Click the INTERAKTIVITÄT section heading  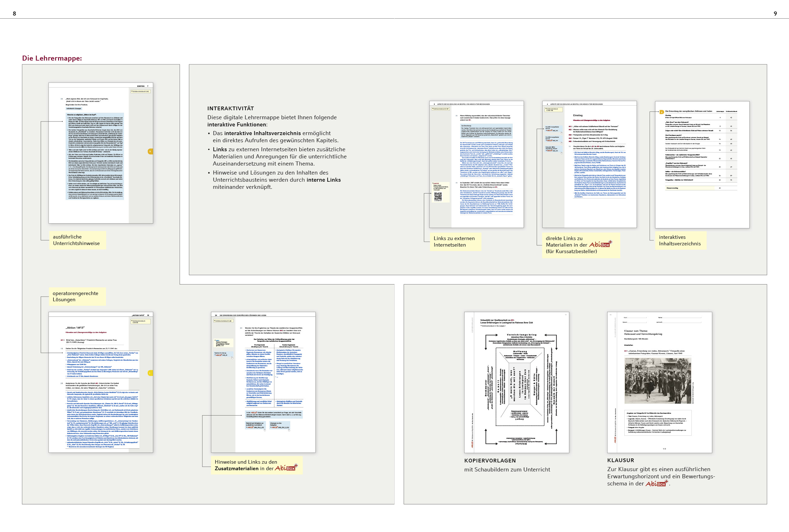(231, 108)
